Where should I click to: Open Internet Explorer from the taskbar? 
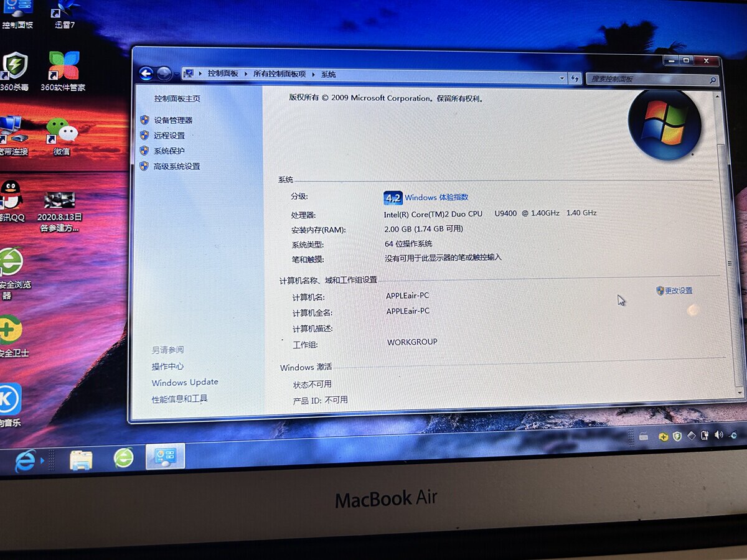tap(24, 462)
